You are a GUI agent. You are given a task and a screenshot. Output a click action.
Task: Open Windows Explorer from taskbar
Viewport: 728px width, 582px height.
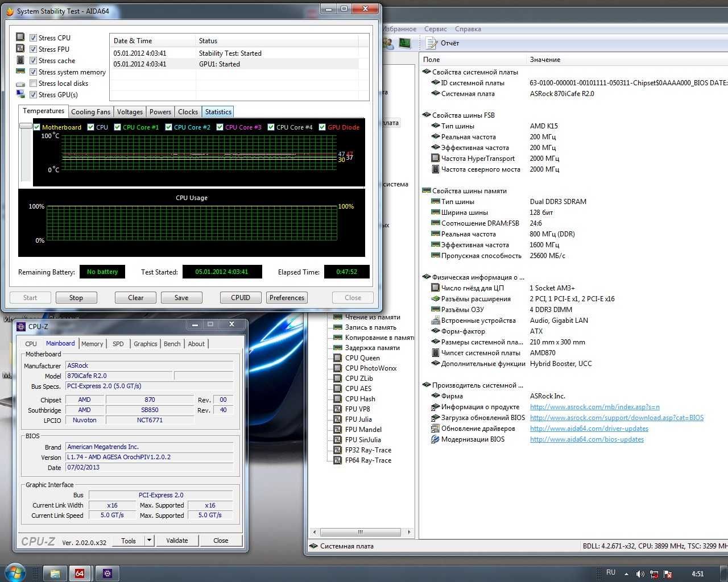click(x=55, y=573)
